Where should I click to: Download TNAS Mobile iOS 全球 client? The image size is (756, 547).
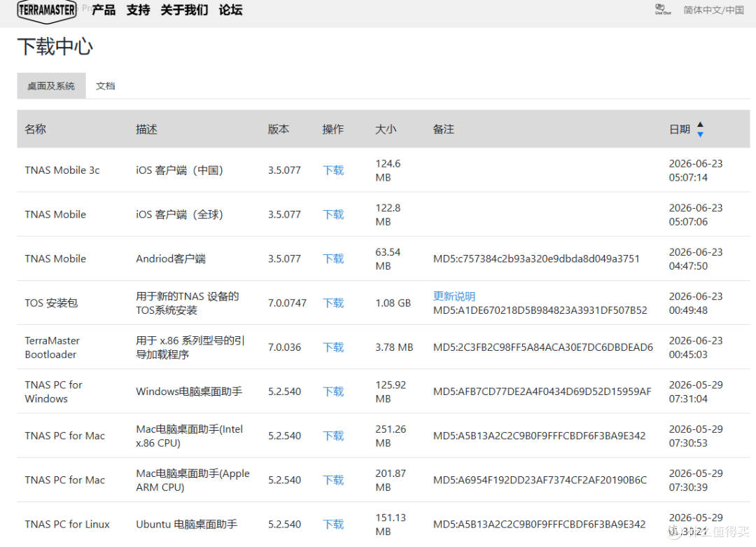[x=333, y=214]
